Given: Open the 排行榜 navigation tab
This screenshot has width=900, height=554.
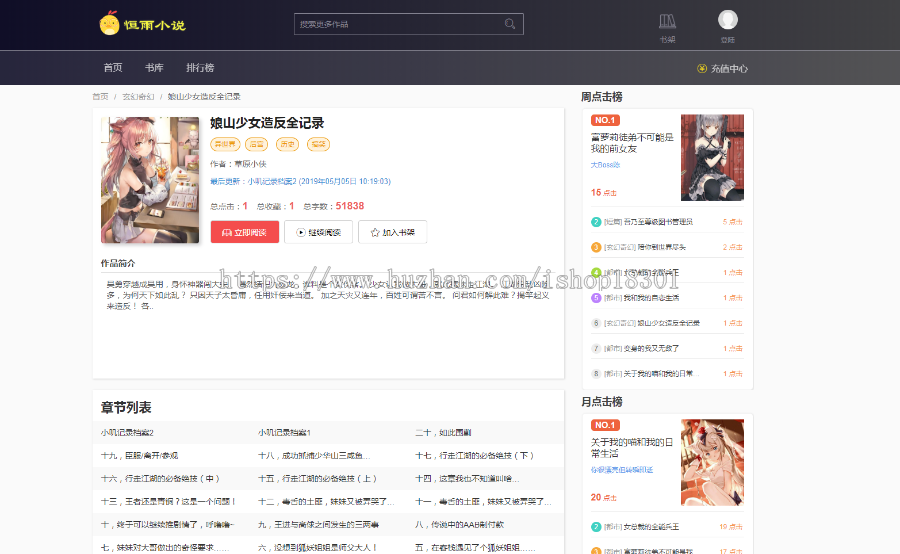Looking at the screenshot, I should [200, 68].
